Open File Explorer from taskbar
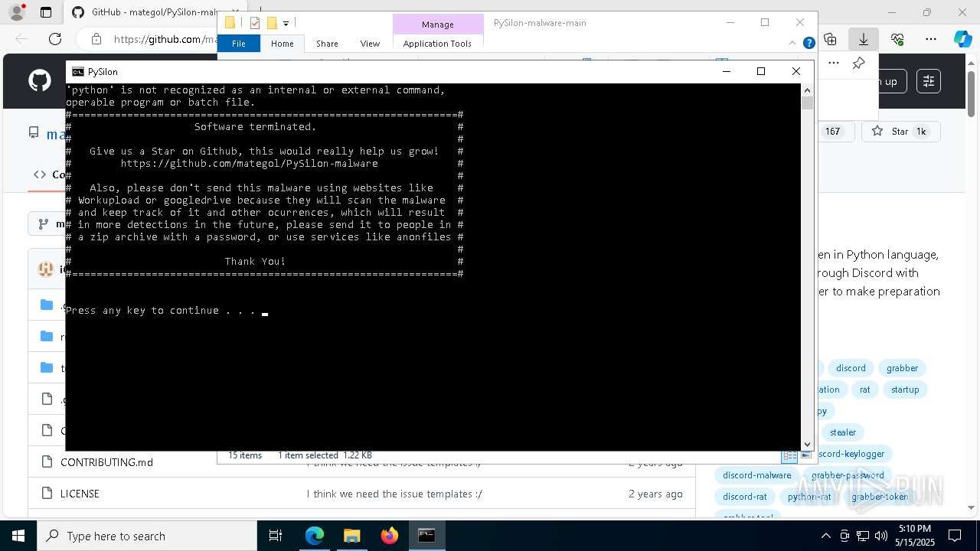This screenshot has height=551, width=980. click(351, 536)
